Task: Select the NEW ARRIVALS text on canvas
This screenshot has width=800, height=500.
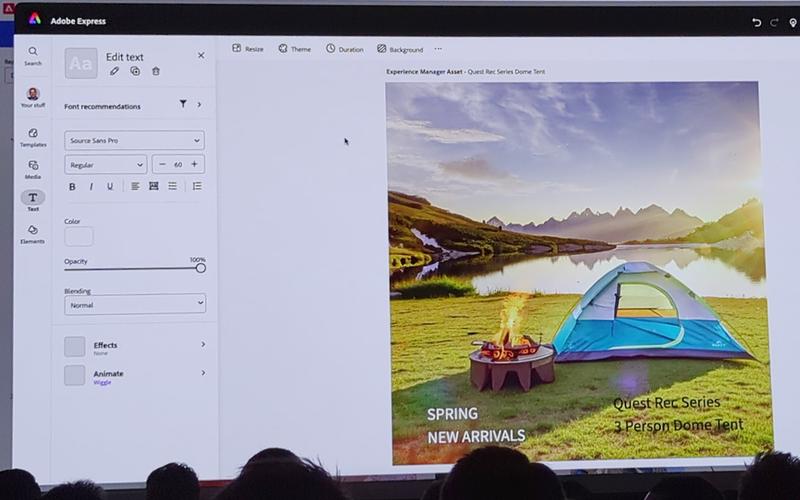Action: (x=476, y=436)
